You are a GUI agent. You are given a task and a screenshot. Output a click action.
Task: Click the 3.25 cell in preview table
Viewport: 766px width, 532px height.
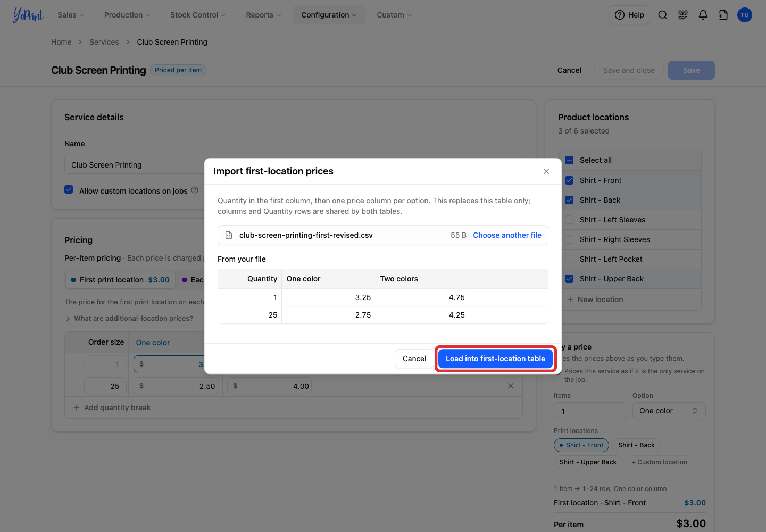[x=329, y=297]
